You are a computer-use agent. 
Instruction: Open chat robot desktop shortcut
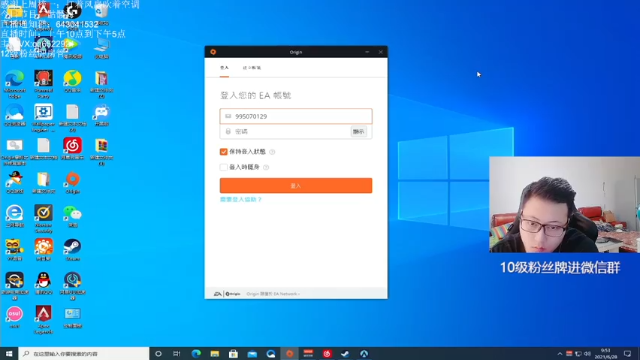[102, 115]
